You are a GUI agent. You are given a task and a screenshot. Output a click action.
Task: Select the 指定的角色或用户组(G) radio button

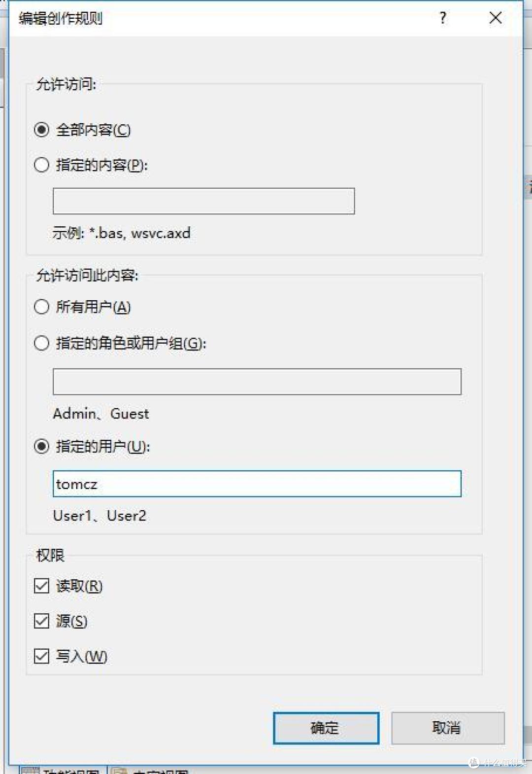[x=41, y=344]
